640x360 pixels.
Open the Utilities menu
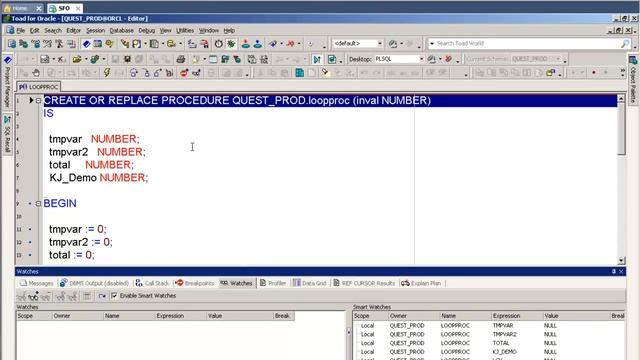click(185, 31)
